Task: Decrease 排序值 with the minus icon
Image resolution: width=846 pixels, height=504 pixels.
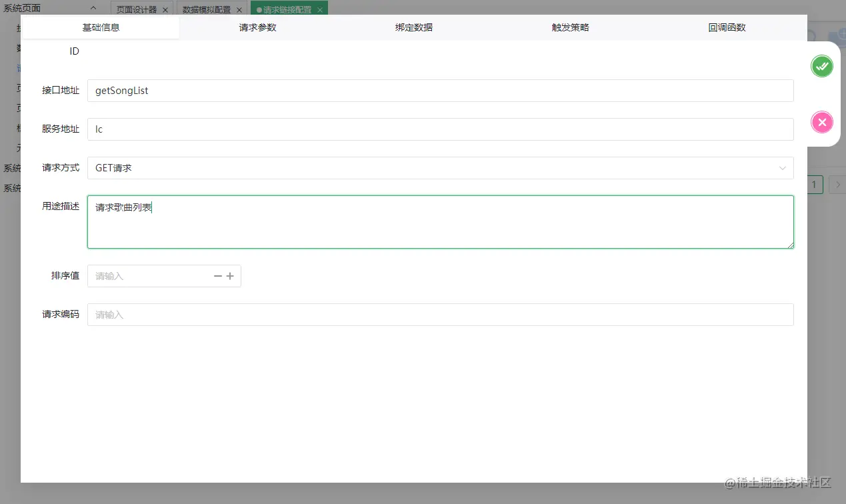Action: [217, 276]
